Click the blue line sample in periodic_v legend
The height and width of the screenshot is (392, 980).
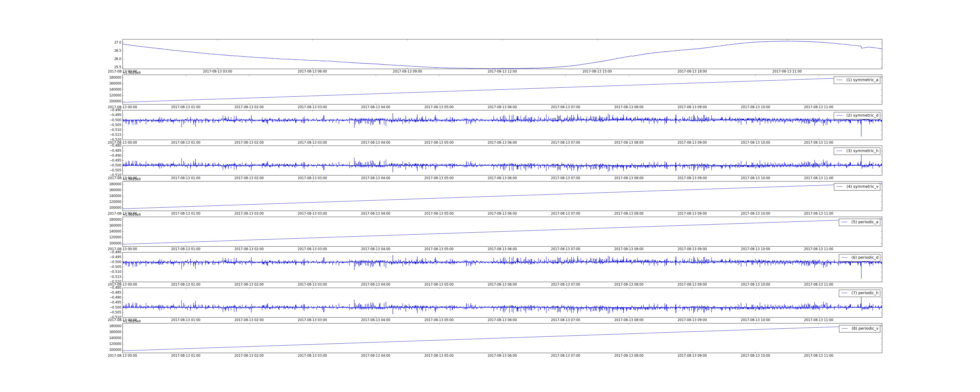[x=845, y=328]
